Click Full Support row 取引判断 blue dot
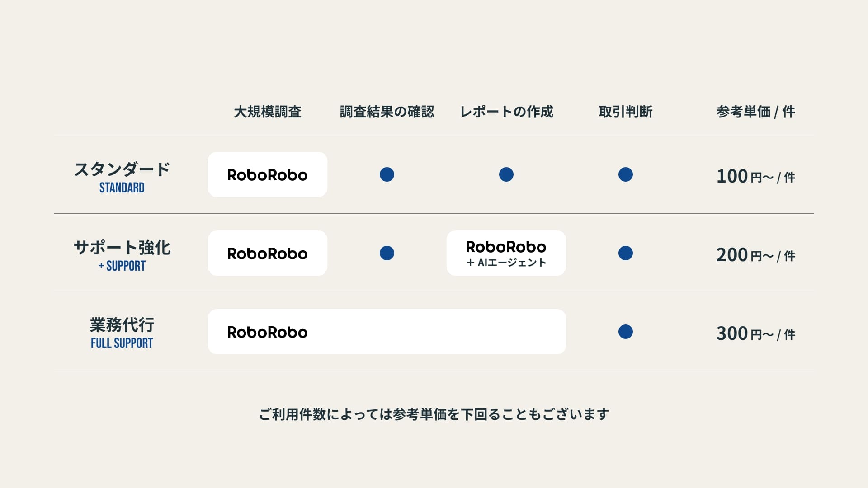Viewport: 868px width, 488px height. [x=626, y=332]
